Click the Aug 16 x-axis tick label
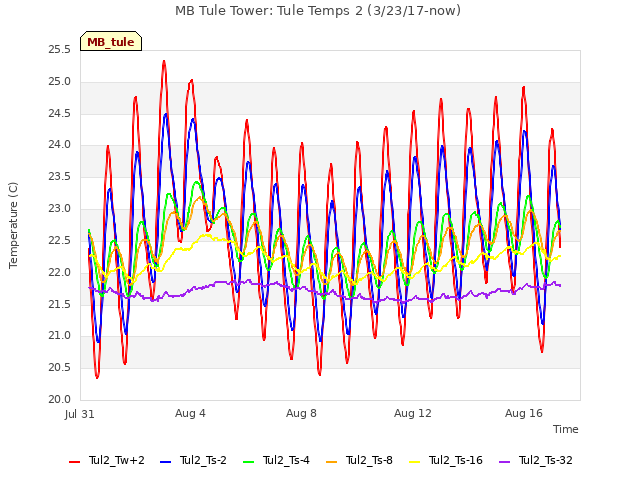Screen dimensions: 640x480 [524, 413]
